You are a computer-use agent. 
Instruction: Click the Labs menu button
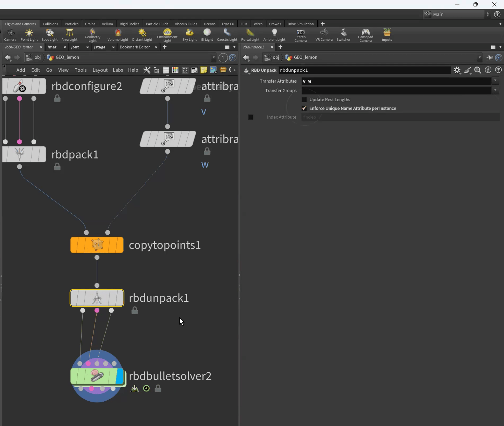click(118, 70)
